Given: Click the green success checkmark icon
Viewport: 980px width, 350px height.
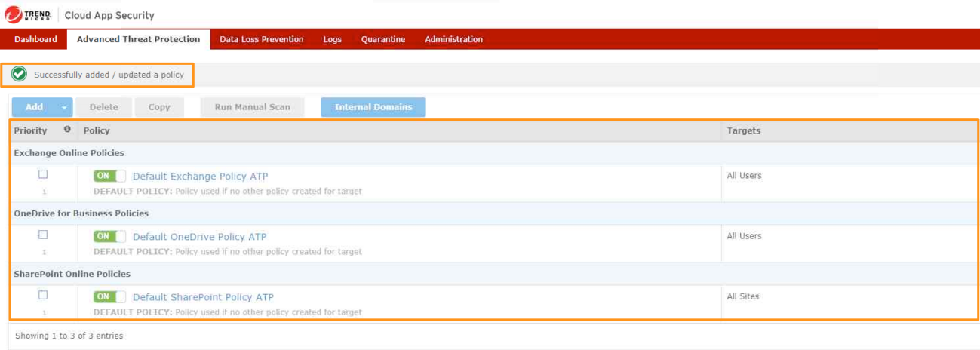Looking at the screenshot, I should [x=20, y=75].
